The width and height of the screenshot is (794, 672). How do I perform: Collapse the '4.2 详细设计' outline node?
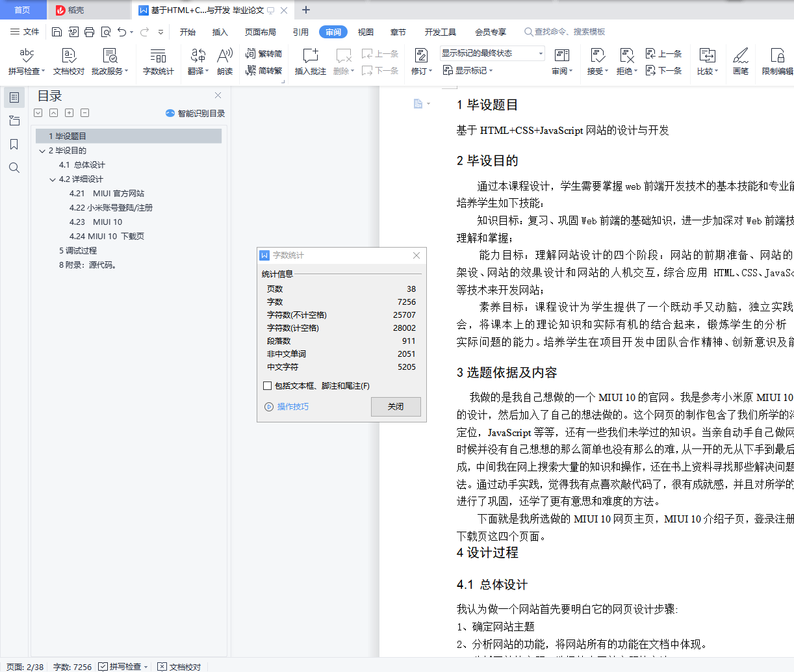click(x=53, y=179)
